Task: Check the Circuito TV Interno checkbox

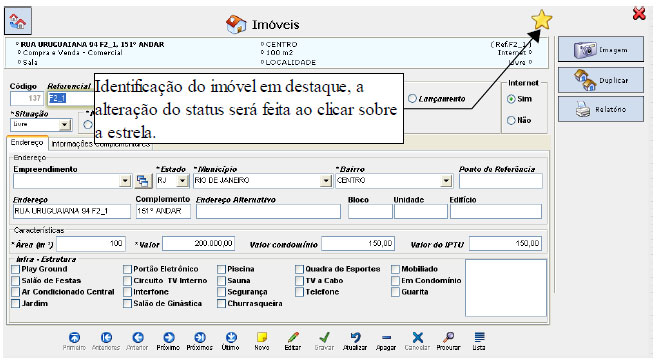Action: (x=127, y=281)
